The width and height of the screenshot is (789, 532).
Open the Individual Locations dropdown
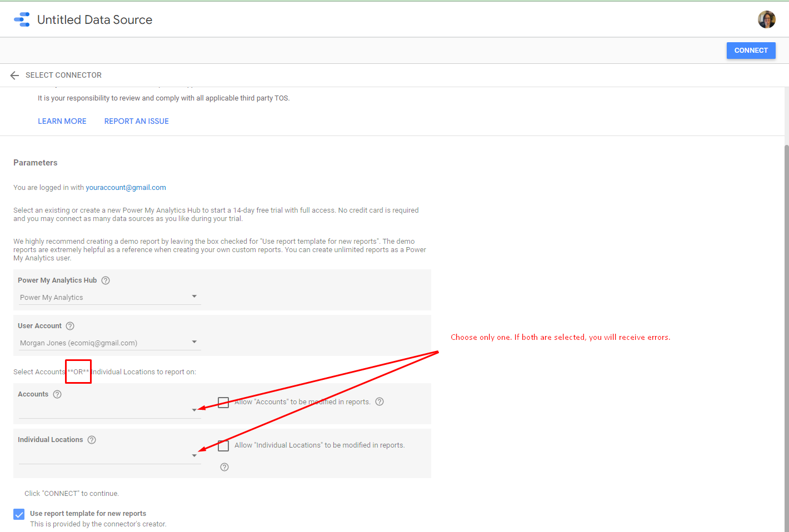109,456
